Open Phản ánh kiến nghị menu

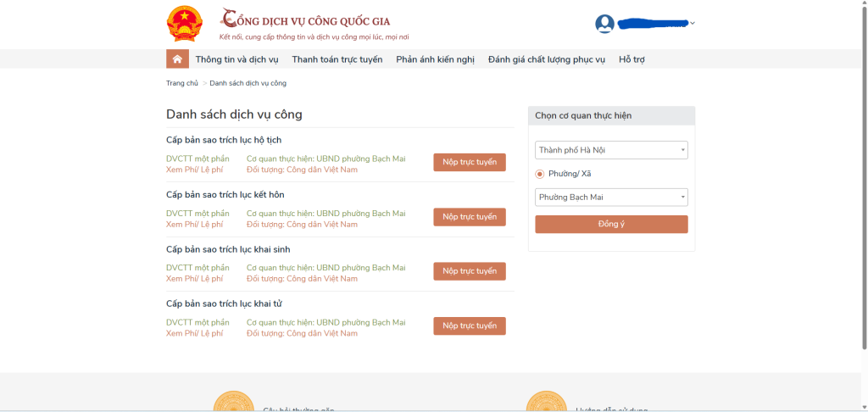coord(435,59)
